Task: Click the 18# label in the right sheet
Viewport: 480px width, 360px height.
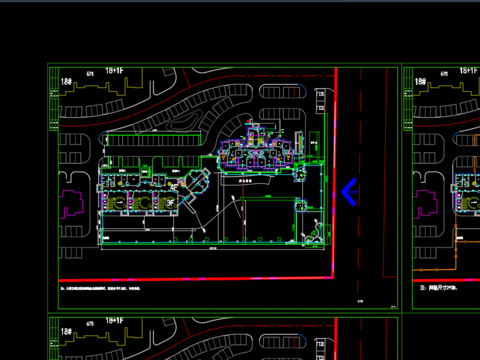Action: tap(420, 81)
